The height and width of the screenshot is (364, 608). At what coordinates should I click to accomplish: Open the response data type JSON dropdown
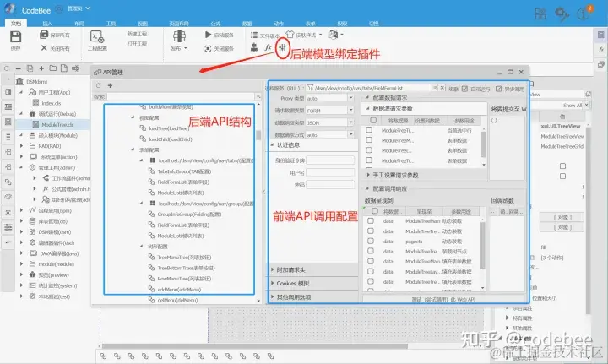click(x=350, y=122)
